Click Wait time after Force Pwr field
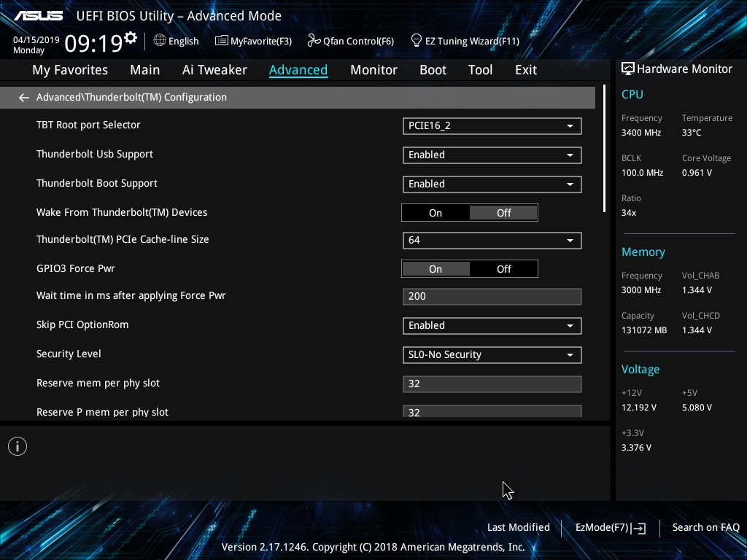The width and height of the screenshot is (747, 560). click(x=492, y=297)
